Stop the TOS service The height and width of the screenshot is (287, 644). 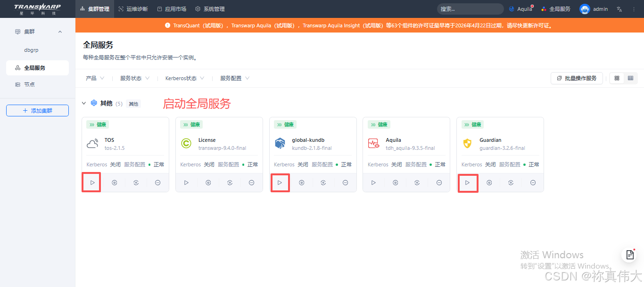(x=115, y=182)
